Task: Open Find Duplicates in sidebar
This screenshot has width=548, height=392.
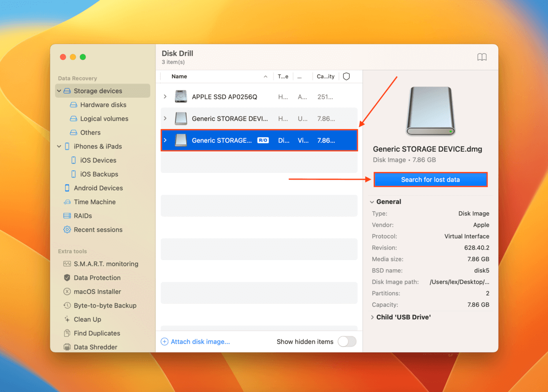Action: tap(97, 333)
